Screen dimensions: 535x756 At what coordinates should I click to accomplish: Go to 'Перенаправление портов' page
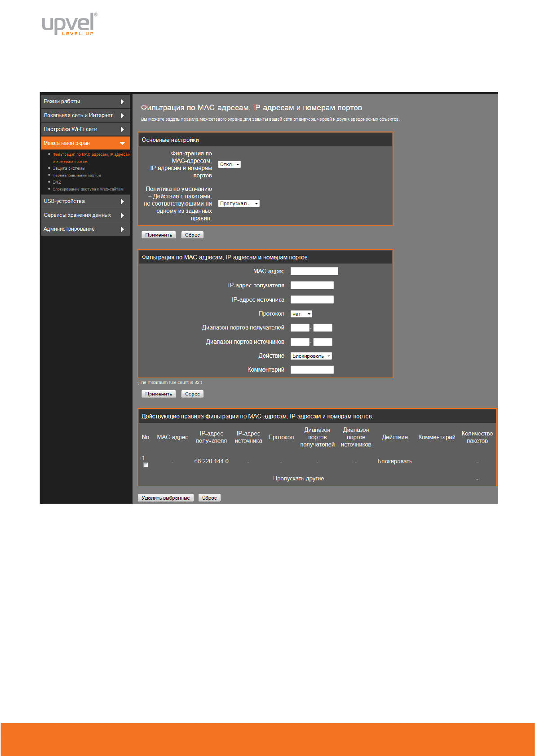77,176
